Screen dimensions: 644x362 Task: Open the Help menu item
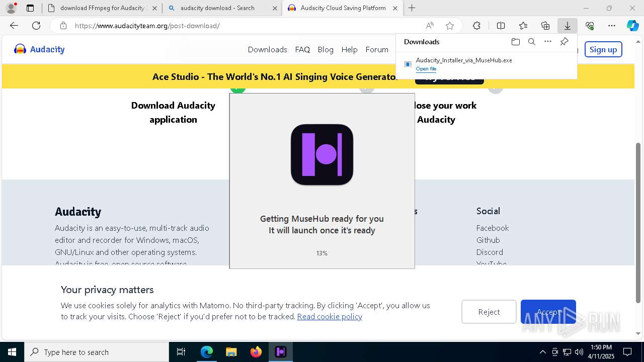click(349, 49)
